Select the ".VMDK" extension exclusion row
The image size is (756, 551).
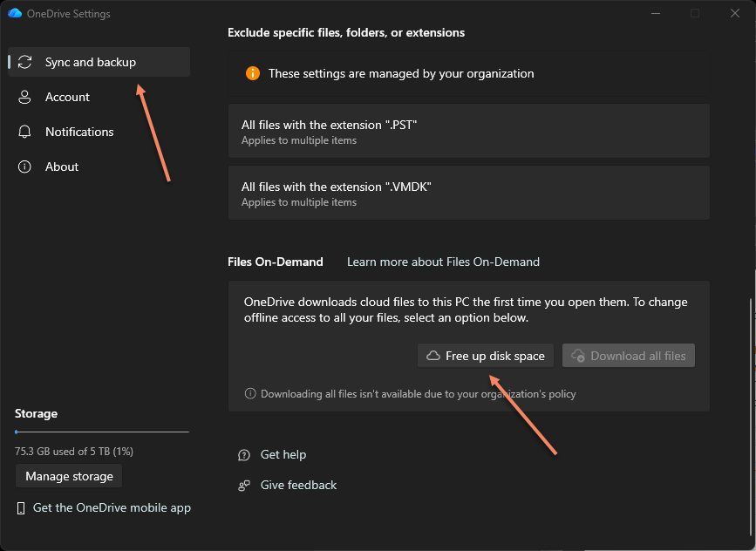click(x=468, y=193)
